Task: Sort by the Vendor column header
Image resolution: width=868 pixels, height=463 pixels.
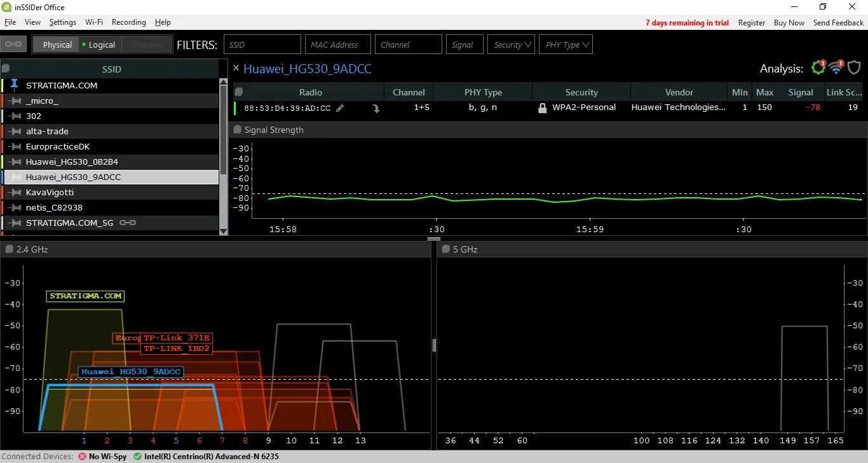Action: point(679,92)
